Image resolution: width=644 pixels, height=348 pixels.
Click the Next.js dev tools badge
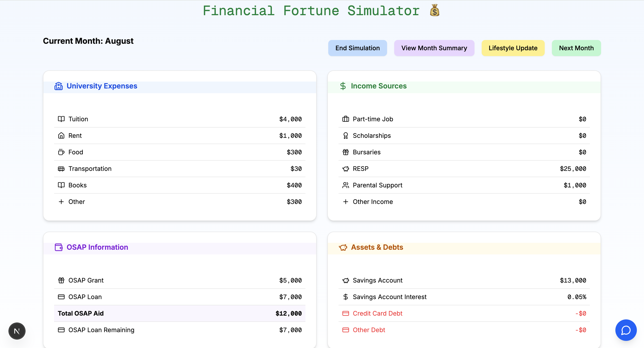tap(17, 331)
